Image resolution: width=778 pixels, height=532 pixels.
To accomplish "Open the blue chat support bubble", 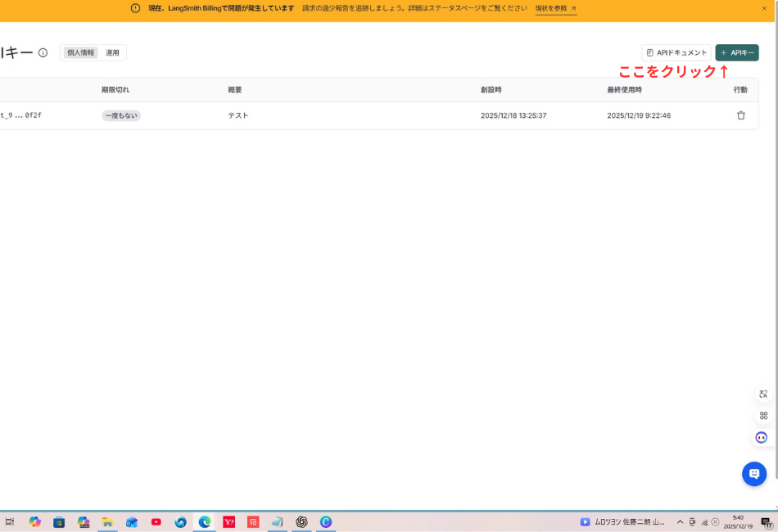I will click(x=753, y=474).
